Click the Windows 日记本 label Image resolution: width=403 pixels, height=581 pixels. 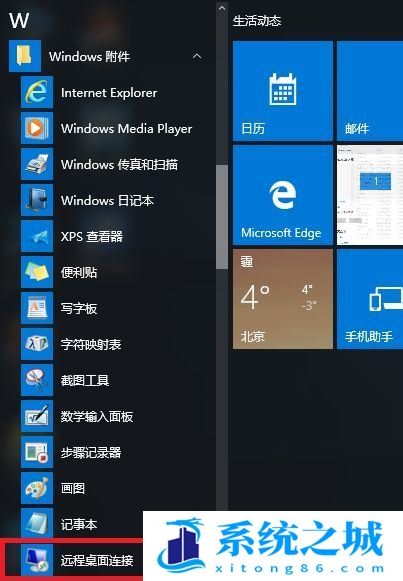pos(107,200)
